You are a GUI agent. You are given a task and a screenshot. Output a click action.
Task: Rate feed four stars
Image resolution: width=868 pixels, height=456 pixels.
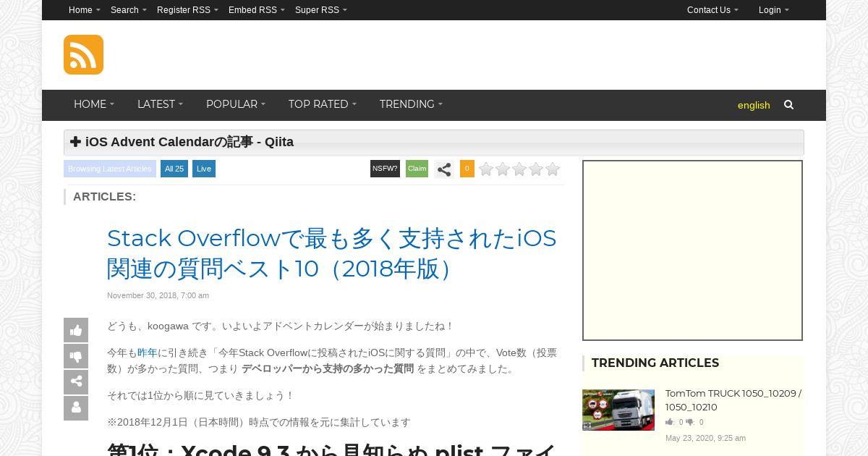[x=536, y=169]
